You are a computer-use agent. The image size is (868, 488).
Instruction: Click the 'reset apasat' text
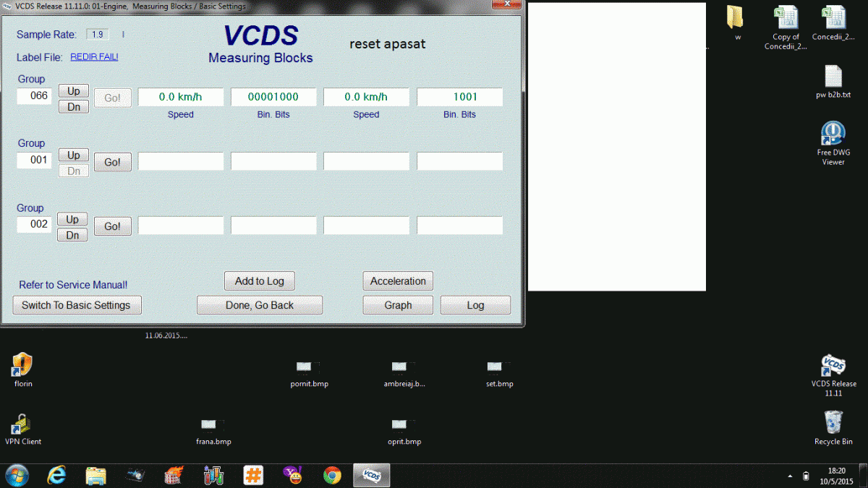pos(388,44)
